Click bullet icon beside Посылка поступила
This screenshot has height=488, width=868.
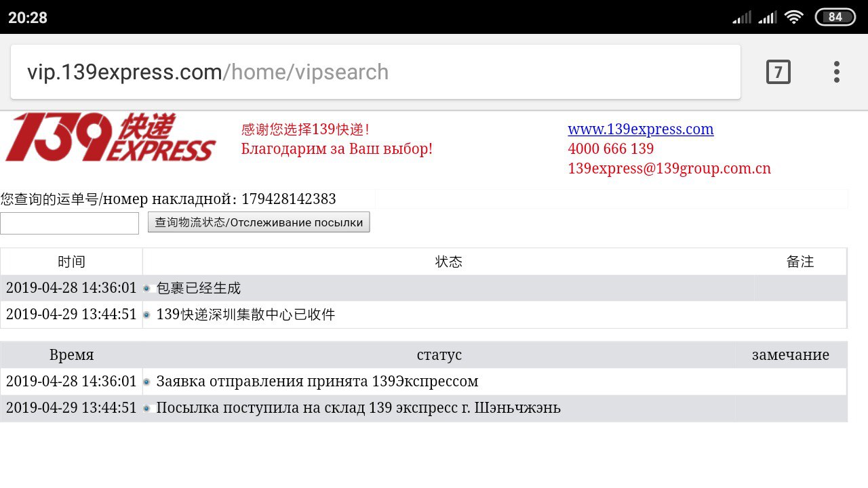[146, 409]
